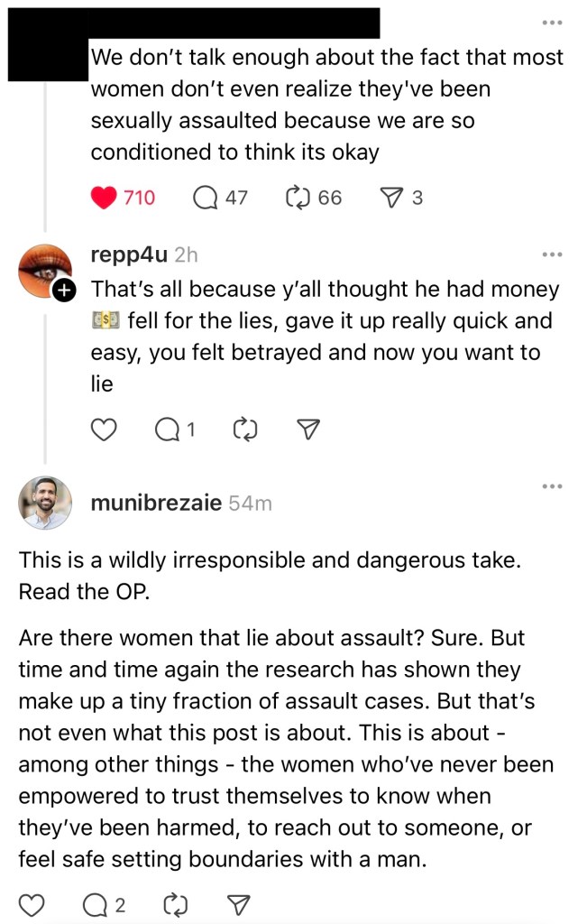The image size is (587, 924).
Task: View repp4u's eye profile picture
Action: coord(44,270)
